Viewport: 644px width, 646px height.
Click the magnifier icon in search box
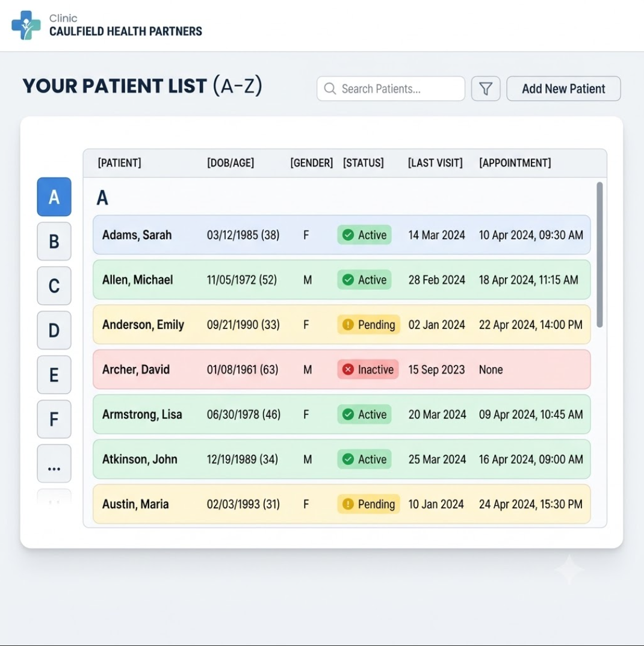pyautogui.click(x=330, y=88)
